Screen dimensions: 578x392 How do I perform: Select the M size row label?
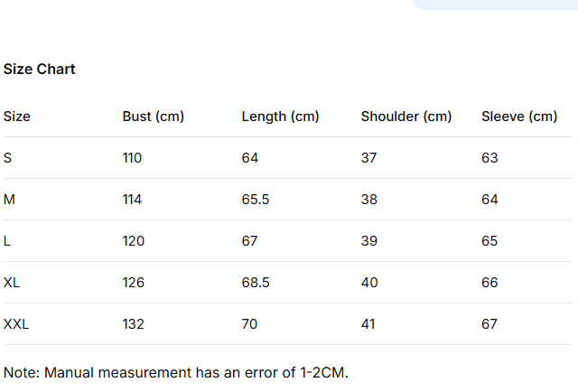point(10,200)
